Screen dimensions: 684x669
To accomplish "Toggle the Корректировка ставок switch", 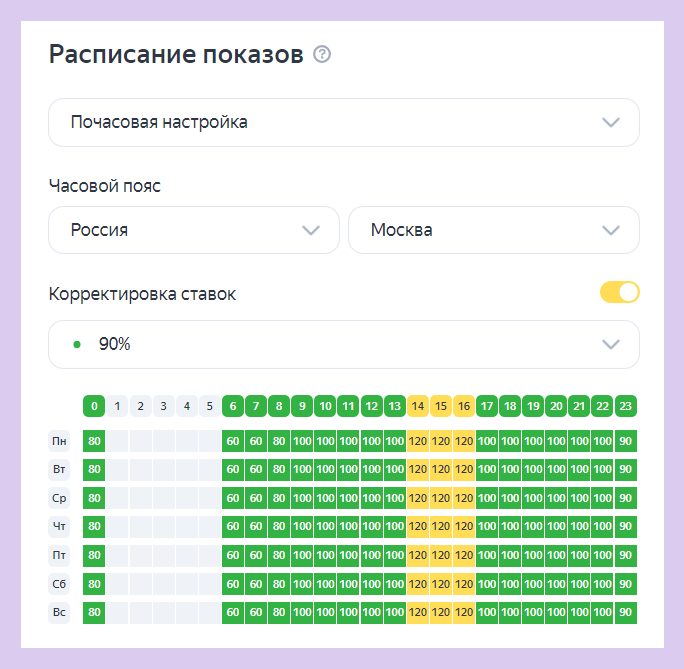I will pos(619,293).
